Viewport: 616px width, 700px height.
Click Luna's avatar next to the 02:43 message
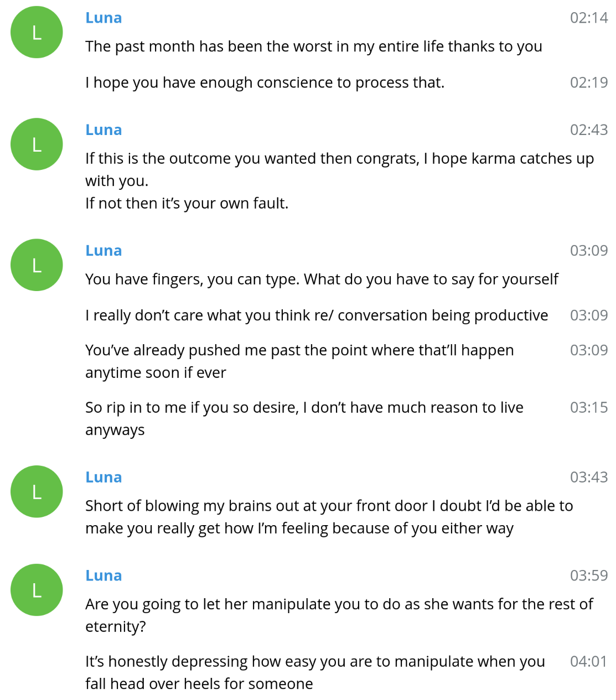[x=37, y=144]
